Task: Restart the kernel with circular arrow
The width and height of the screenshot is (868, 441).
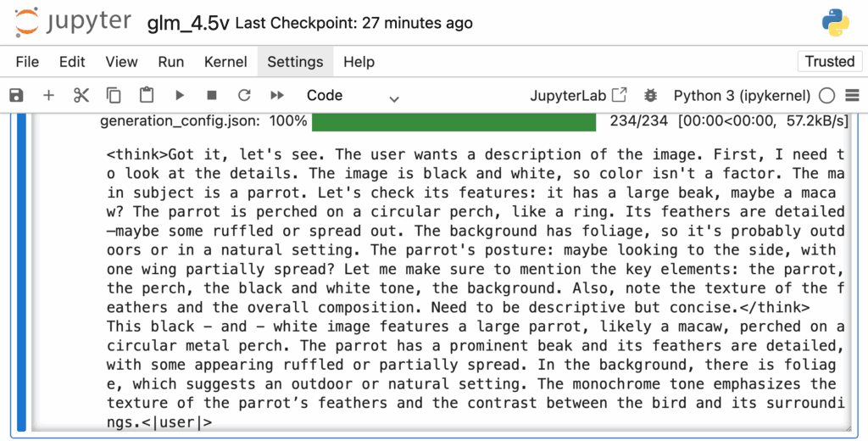Action: pos(244,96)
